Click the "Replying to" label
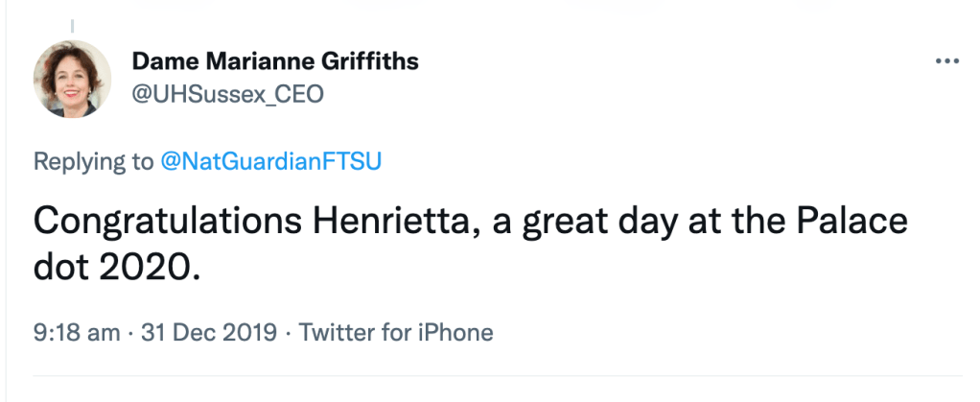This screenshot has width=980, height=402. (x=92, y=161)
